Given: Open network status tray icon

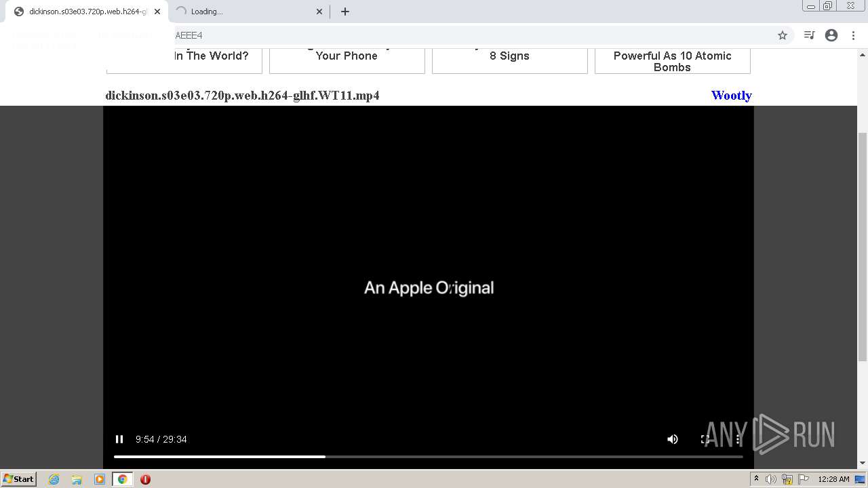Looking at the screenshot, I should pos(787,479).
